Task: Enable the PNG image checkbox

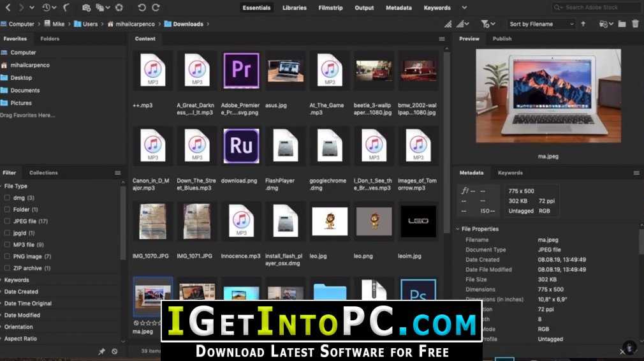Action: click(x=7, y=256)
